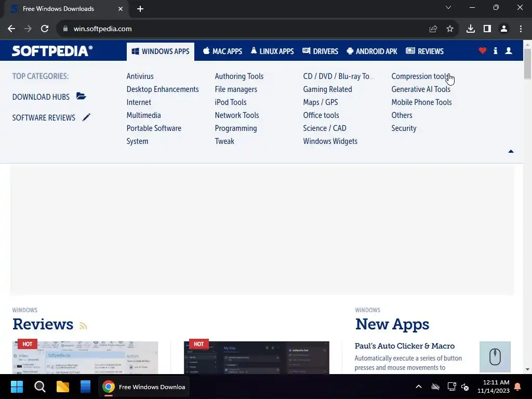Click the share page icon in address bar
The image size is (532, 399).
pos(433,29)
